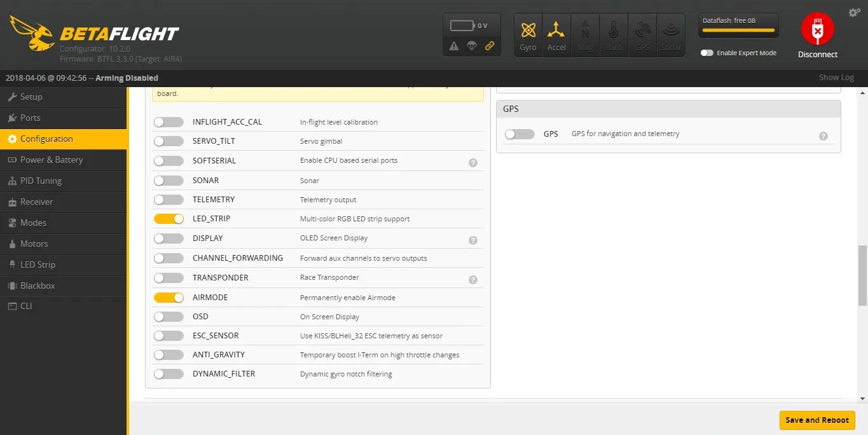The height and width of the screenshot is (435, 868).
Task: Open the Motors tab
Action: 64,244
